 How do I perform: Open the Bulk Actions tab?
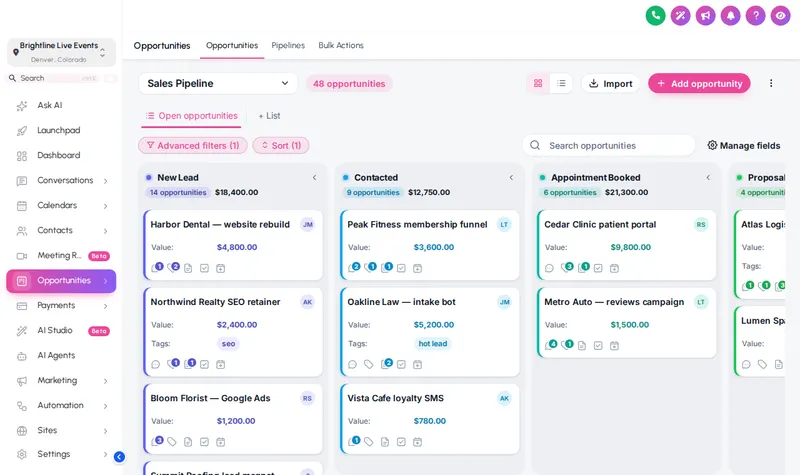click(x=341, y=45)
